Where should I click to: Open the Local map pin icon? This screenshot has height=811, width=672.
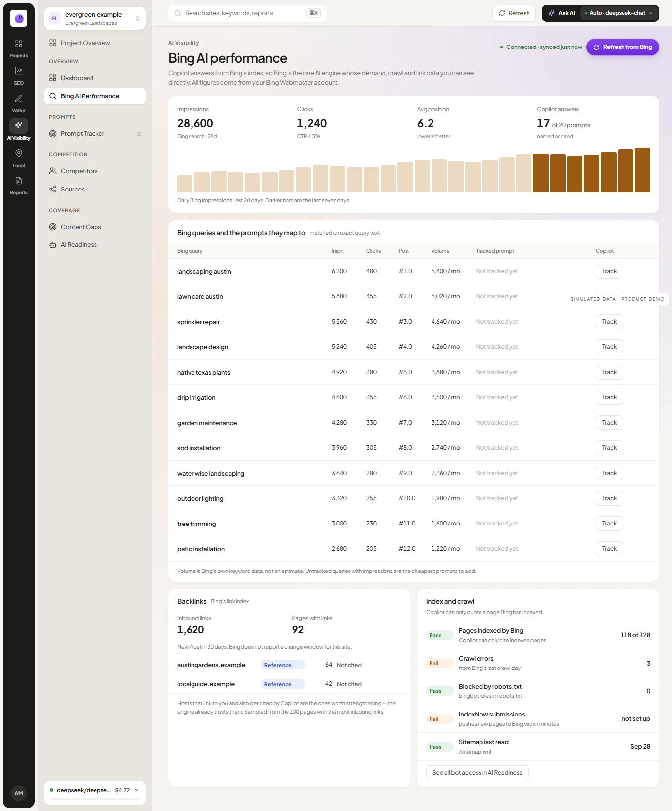click(19, 153)
